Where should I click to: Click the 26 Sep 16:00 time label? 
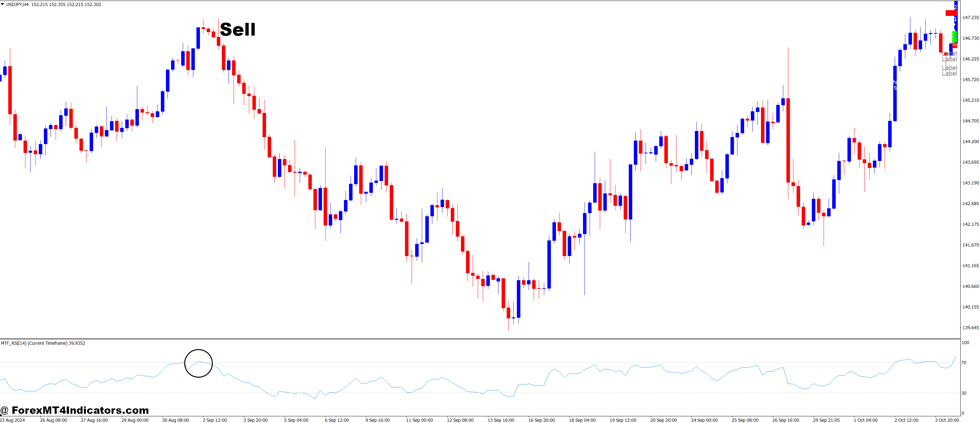tap(785, 420)
